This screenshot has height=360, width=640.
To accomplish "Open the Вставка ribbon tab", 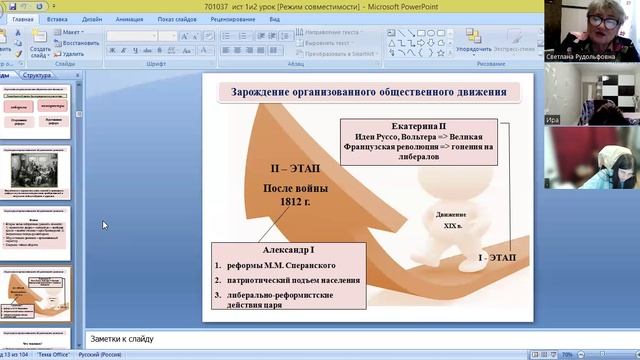I will coord(57,19).
